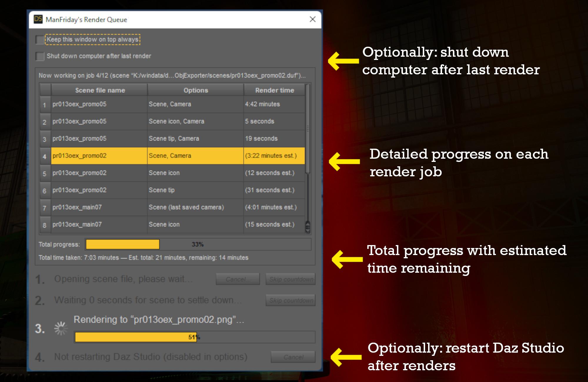Close ManFriday's Render Queue window

coord(313,19)
